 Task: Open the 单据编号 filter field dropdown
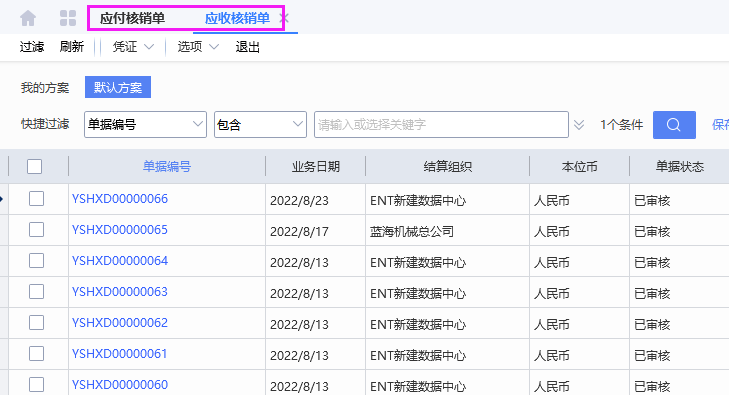(145, 125)
